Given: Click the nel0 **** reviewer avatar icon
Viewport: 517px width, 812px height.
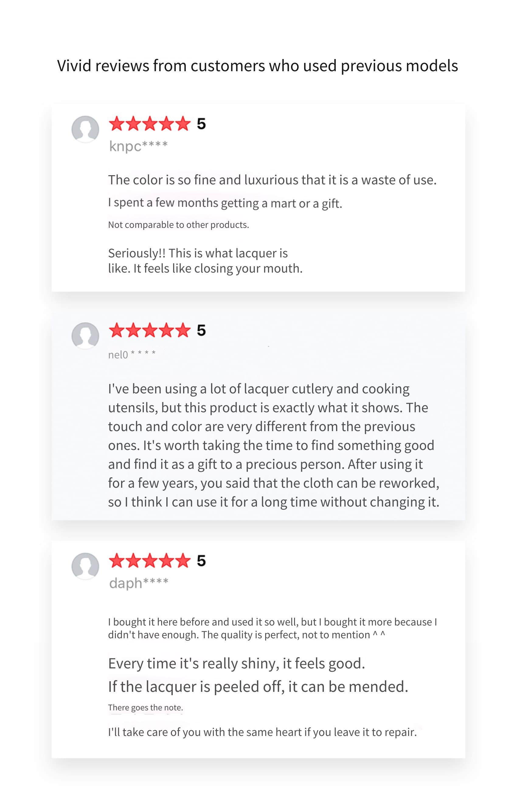Looking at the screenshot, I should click(85, 336).
